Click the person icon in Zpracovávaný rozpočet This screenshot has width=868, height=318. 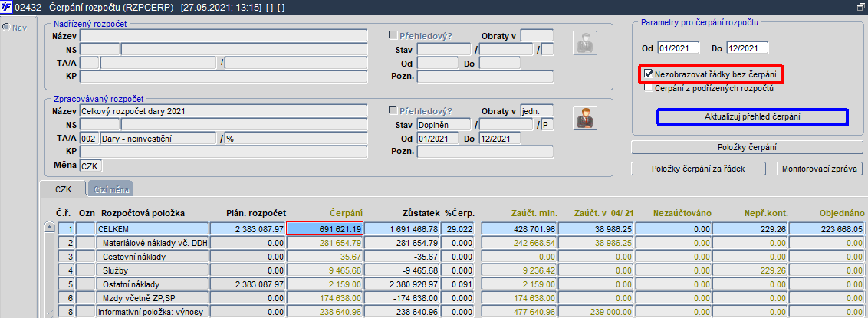point(584,118)
